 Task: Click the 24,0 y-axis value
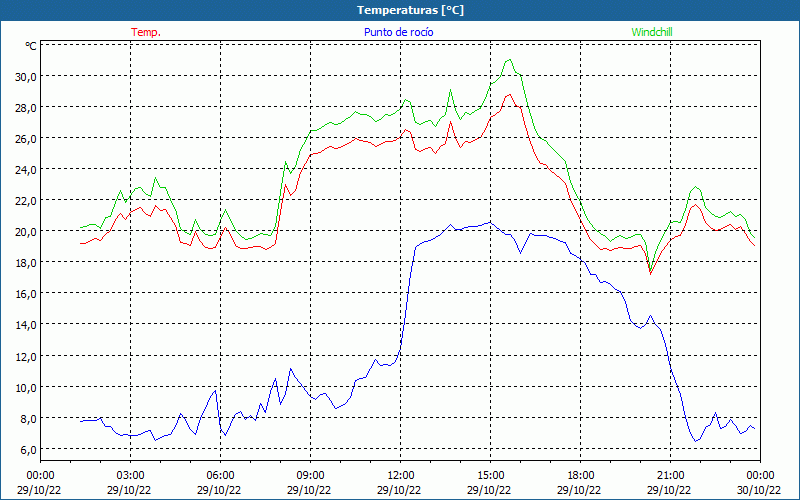pyautogui.click(x=26, y=170)
